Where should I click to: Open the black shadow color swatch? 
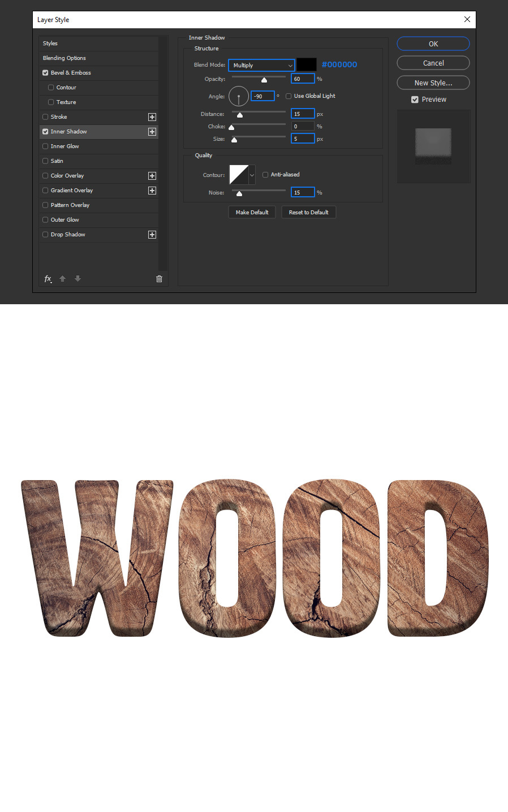[x=307, y=65]
